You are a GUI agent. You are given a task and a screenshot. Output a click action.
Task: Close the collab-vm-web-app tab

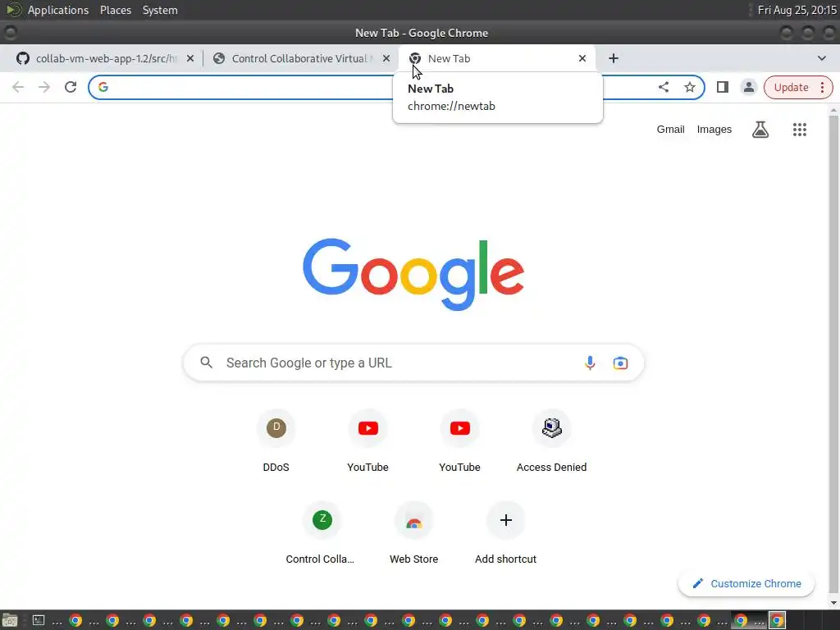point(190,58)
